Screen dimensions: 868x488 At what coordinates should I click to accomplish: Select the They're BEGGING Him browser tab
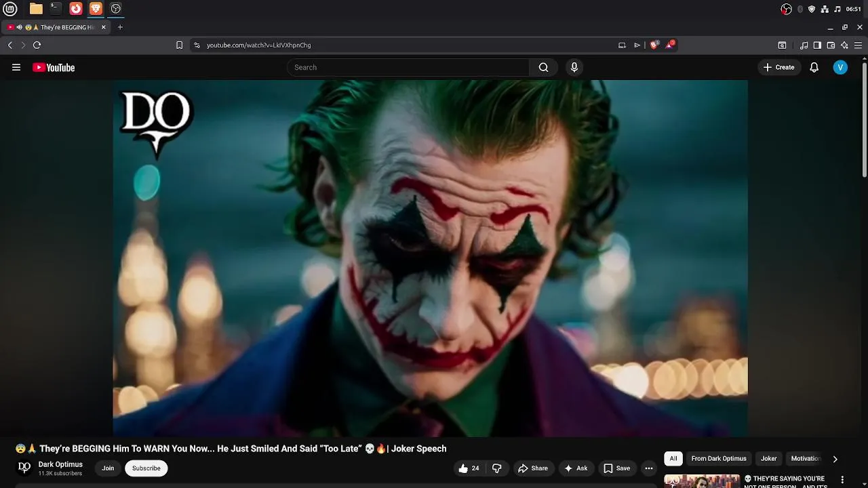pos(57,27)
